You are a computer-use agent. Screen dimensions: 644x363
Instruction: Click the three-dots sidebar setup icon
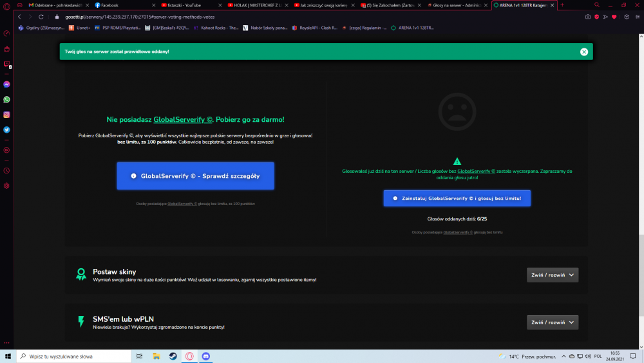point(6,342)
